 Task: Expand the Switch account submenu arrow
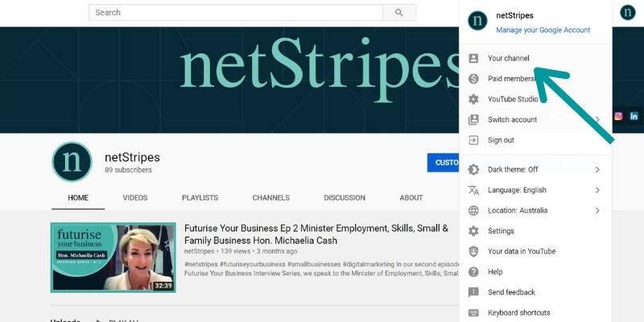tap(597, 120)
